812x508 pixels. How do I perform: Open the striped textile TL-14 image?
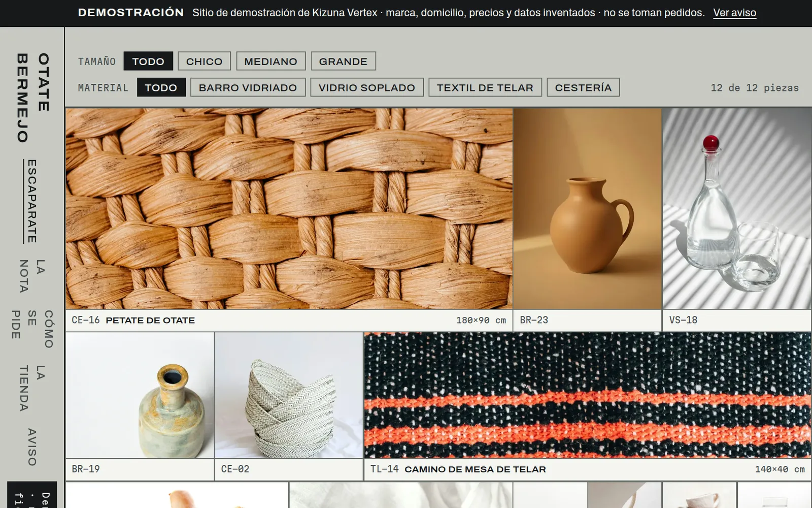(588, 395)
